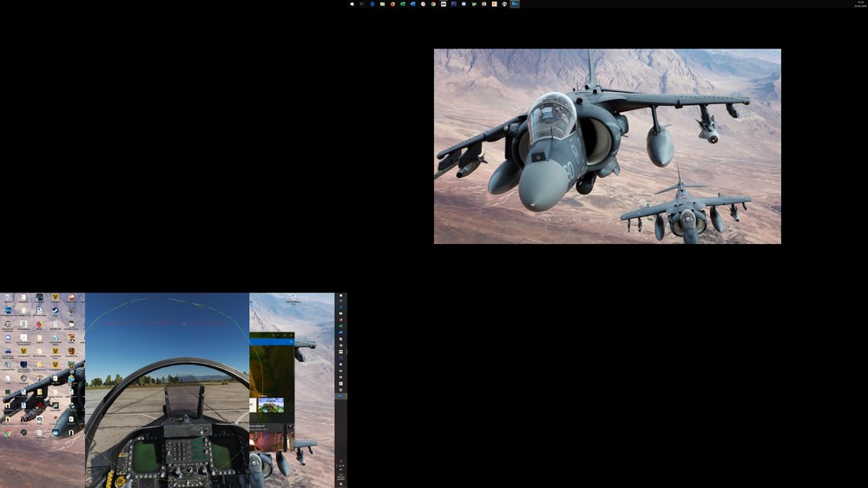Image resolution: width=868 pixels, height=488 pixels.
Task: Open the Action Center icon in the vertical taskbar
Action: [341, 484]
